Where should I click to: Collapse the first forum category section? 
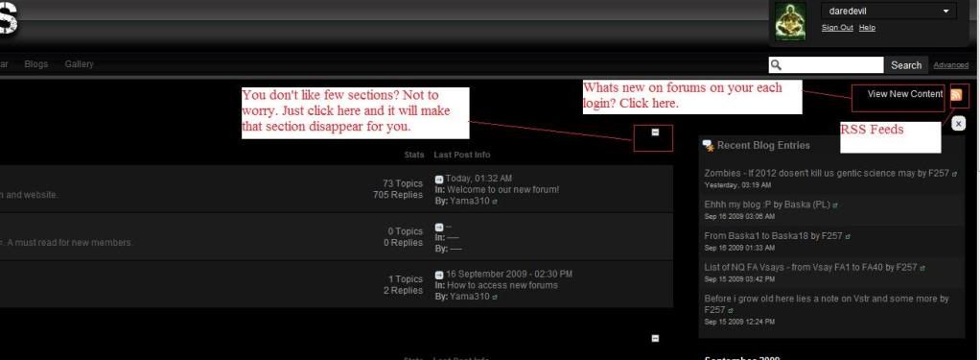(x=655, y=132)
